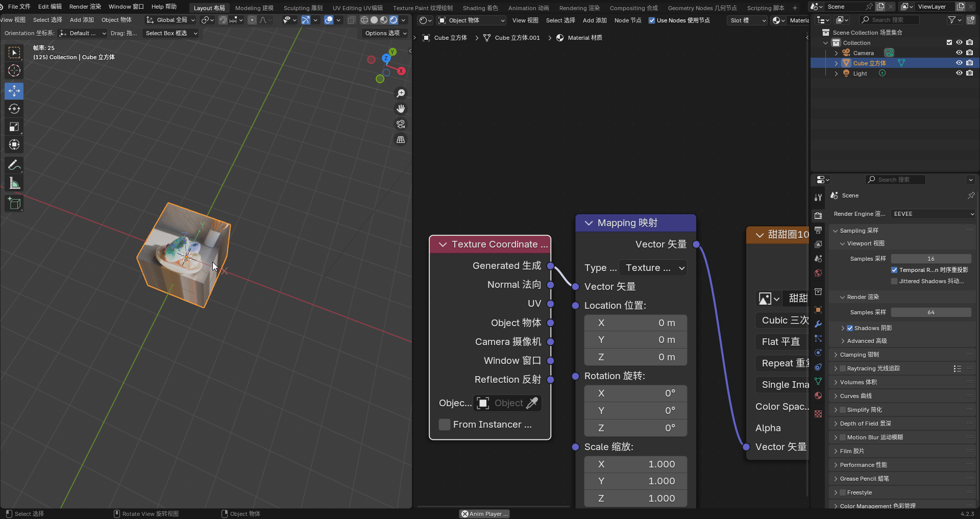The image size is (980, 519).
Task: Toggle Use Nodes checkbox
Action: click(x=652, y=20)
